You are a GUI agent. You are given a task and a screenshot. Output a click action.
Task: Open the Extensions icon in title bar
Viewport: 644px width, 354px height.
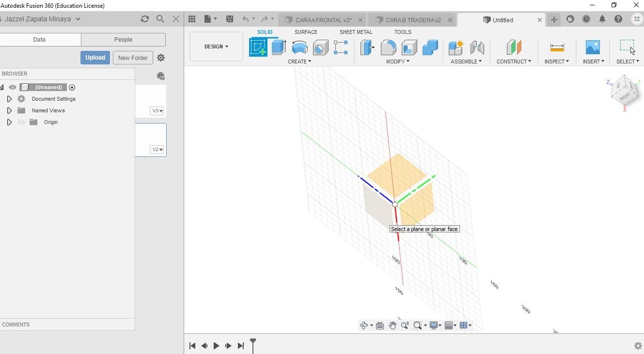pyautogui.click(x=570, y=19)
